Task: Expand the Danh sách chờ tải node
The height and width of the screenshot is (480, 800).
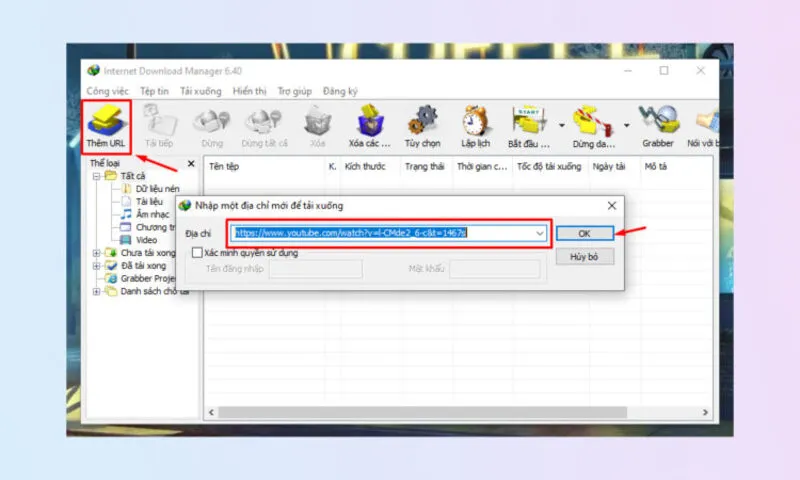Action: (96, 291)
